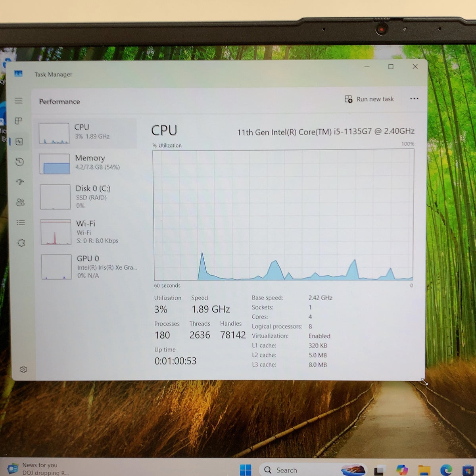Select the Memory performance entry
476x476 pixels.
click(x=86, y=164)
